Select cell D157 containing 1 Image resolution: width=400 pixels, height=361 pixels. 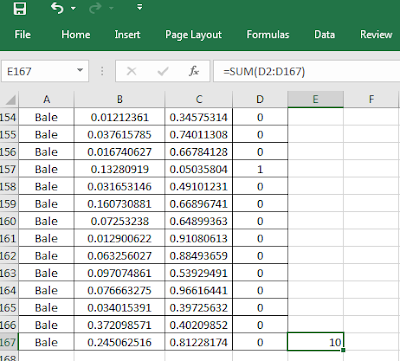click(x=260, y=169)
